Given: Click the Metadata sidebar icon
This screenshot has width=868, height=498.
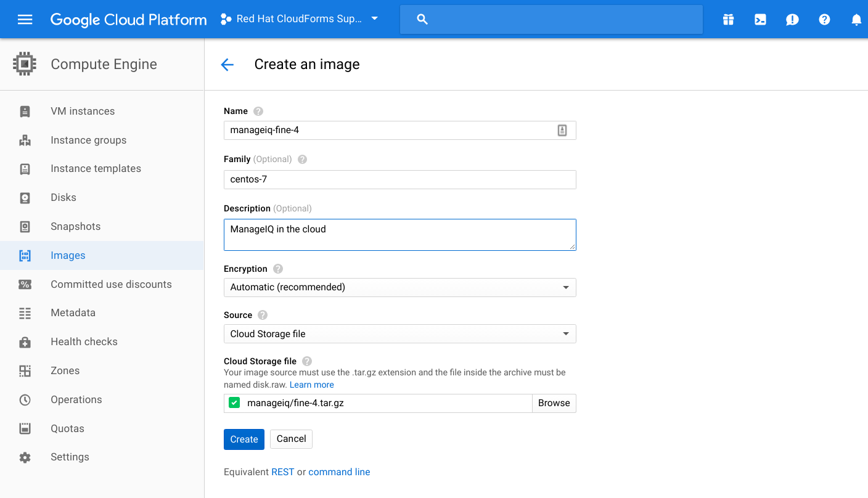Looking at the screenshot, I should 25,313.
